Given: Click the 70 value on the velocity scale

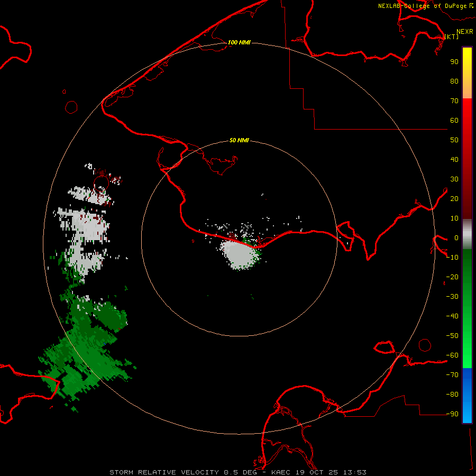Looking at the screenshot, I should (454, 101).
